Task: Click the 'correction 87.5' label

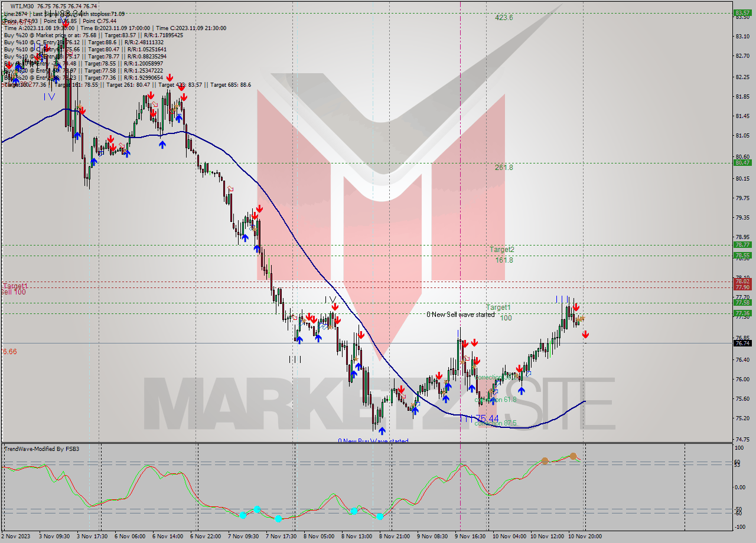Action: [x=496, y=423]
